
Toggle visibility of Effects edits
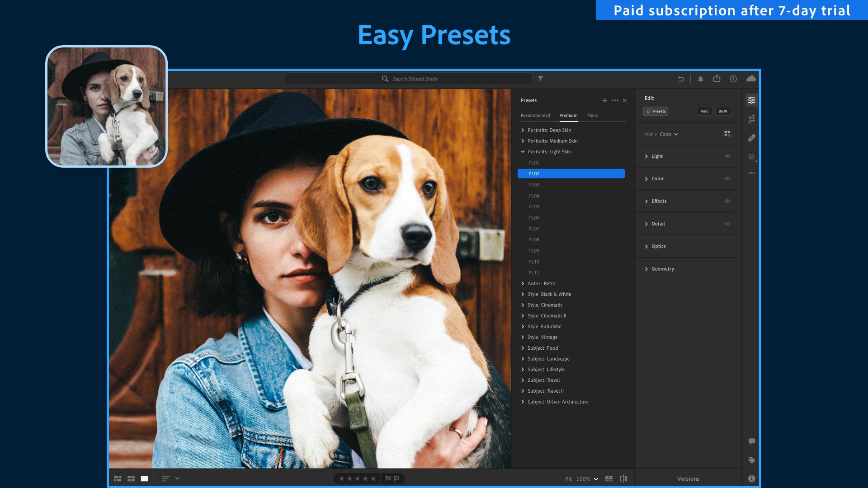pyautogui.click(x=727, y=201)
